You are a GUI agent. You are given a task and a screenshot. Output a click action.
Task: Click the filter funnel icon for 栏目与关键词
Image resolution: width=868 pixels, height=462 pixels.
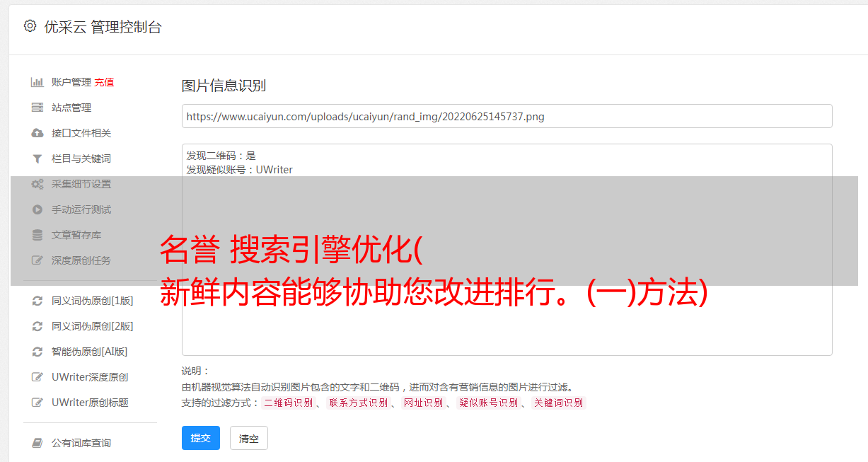pos(37,158)
